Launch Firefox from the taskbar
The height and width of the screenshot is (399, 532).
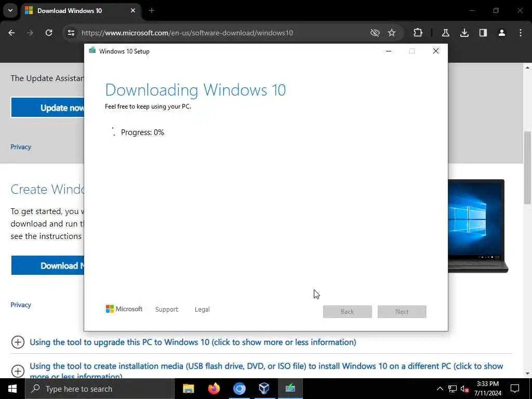coord(214,389)
